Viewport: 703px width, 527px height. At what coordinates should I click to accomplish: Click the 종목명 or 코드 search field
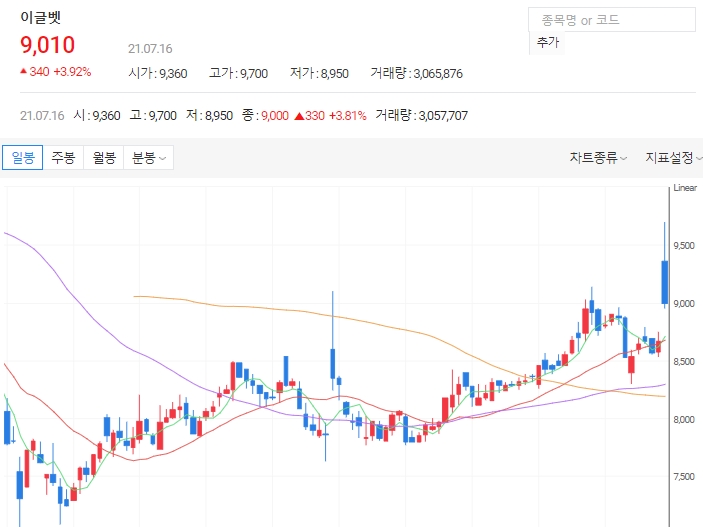pyautogui.click(x=612, y=20)
